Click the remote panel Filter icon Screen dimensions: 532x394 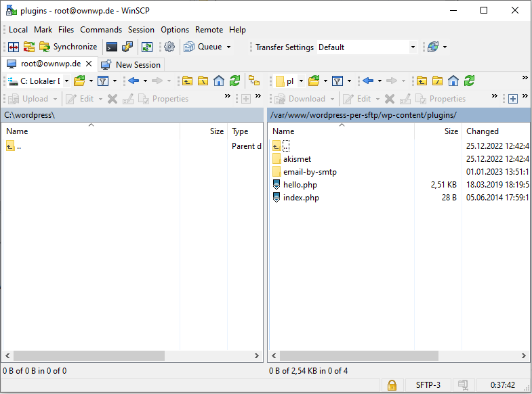coord(337,81)
